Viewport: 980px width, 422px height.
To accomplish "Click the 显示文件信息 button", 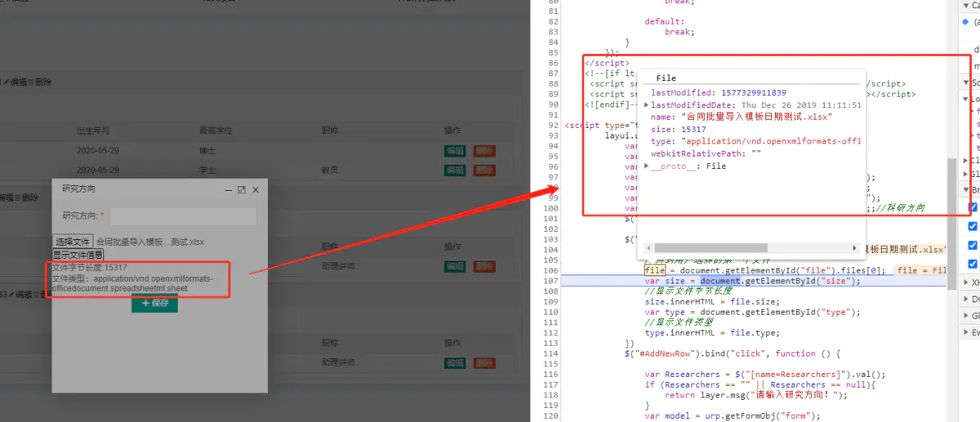I will [78, 255].
